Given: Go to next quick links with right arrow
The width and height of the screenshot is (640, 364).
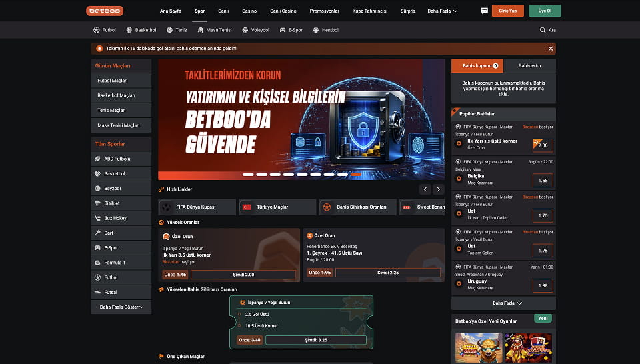Looking at the screenshot, I should [x=439, y=189].
